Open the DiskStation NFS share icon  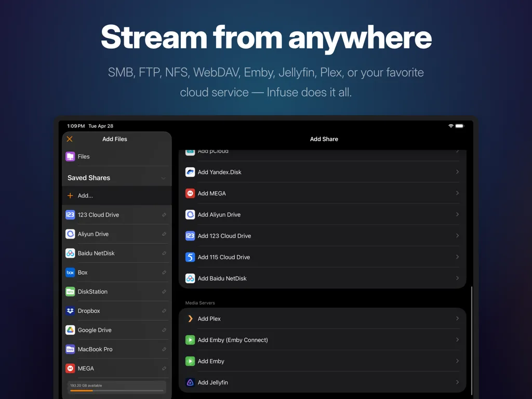pyautogui.click(x=70, y=291)
